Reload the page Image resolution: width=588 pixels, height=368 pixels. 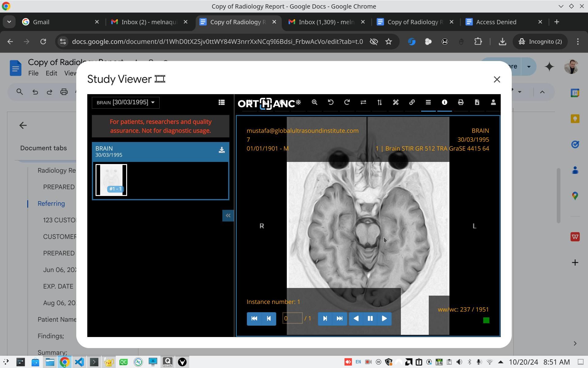tap(43, 42)
